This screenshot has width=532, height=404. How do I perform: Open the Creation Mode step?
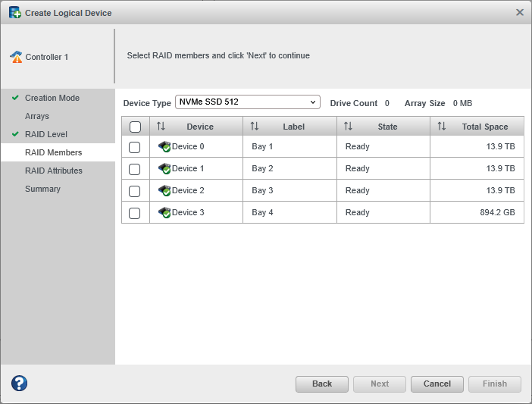[x=52, y=98]
